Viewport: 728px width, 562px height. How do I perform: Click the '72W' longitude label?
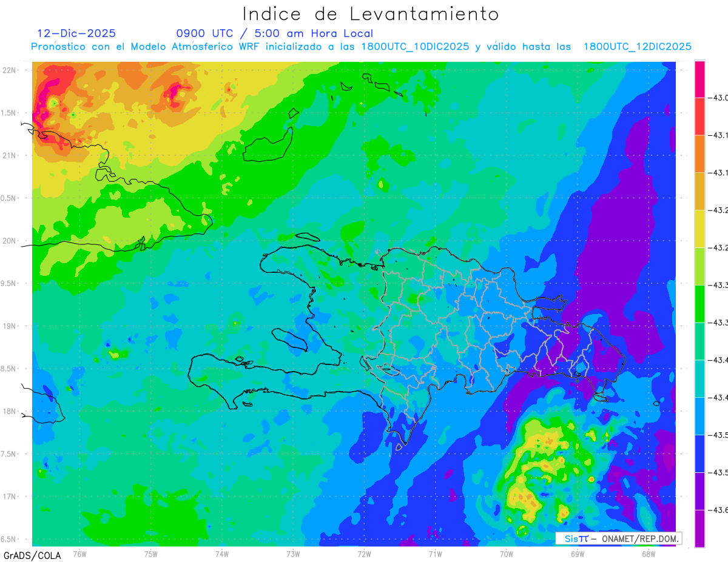click(364, 554)
